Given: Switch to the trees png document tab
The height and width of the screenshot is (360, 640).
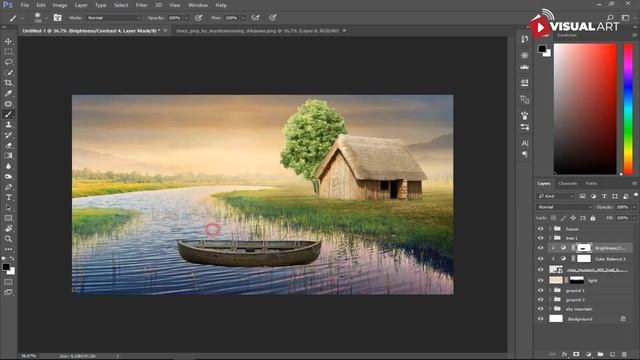Looking at the screenshot, I should click(258, 31).
